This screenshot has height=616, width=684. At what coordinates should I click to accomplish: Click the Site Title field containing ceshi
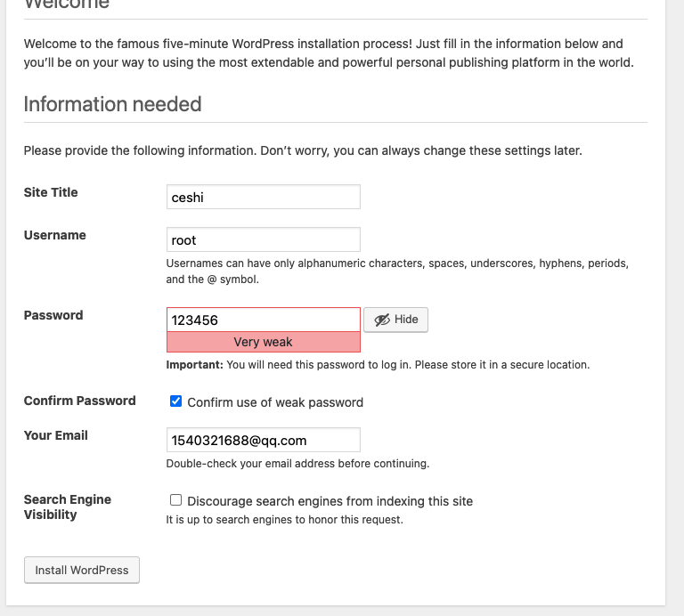point(263,197)
